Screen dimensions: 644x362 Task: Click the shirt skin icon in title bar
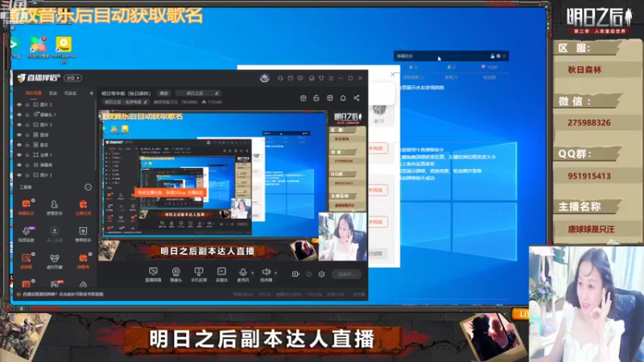321,78
